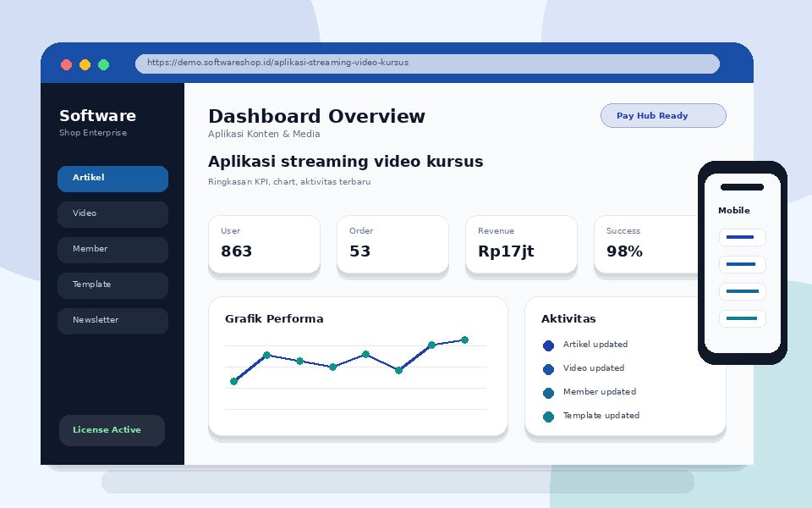
Task: Open the Order 53 stat card
Action: tap(392, 245)
